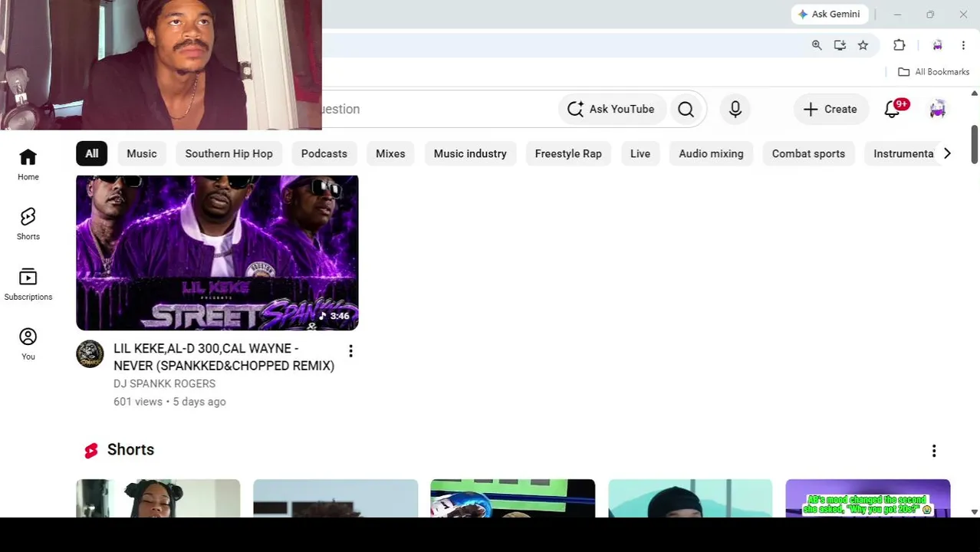Image resolution: width=980 pixels, height=552 pixels.
Task: Click the Shorts section heading
Action: coord(130,450)
